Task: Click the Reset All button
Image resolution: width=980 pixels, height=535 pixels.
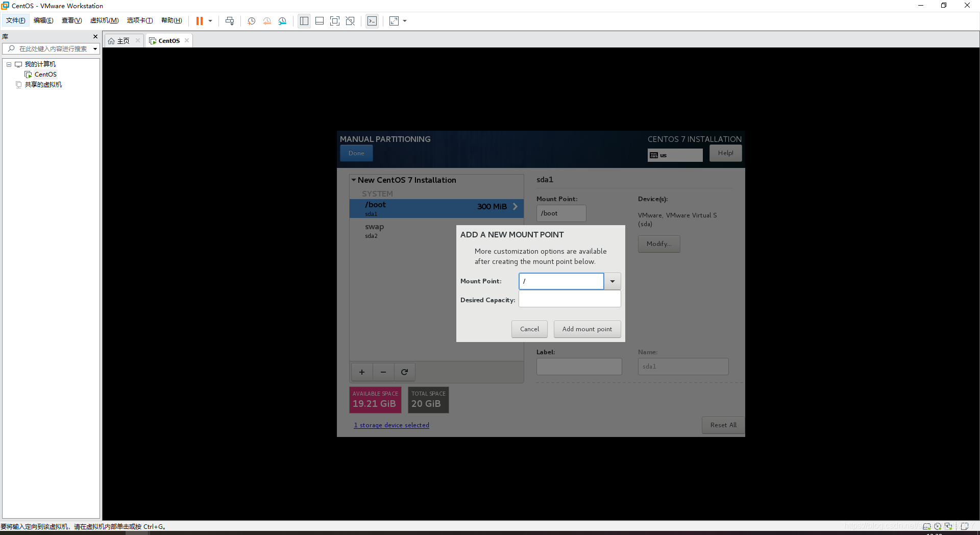Action: pyautogui.click(x=723, y=425)
